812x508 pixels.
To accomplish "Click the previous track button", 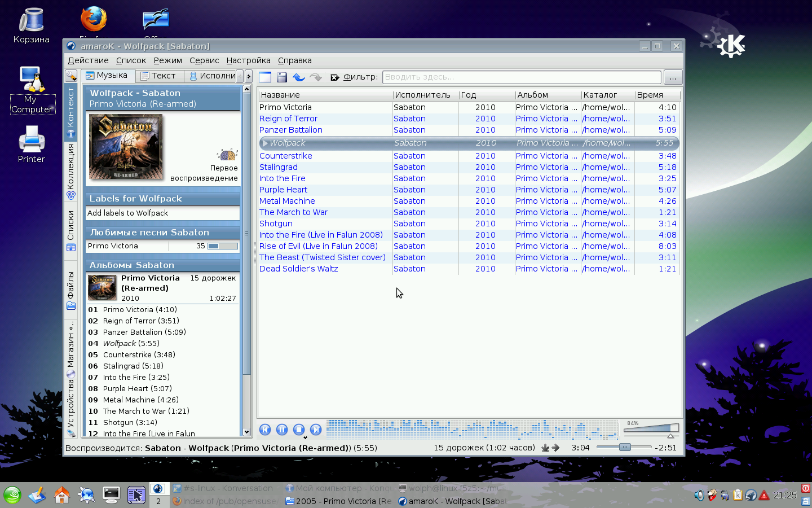I will pyautogui.click(x=265, y=430).
